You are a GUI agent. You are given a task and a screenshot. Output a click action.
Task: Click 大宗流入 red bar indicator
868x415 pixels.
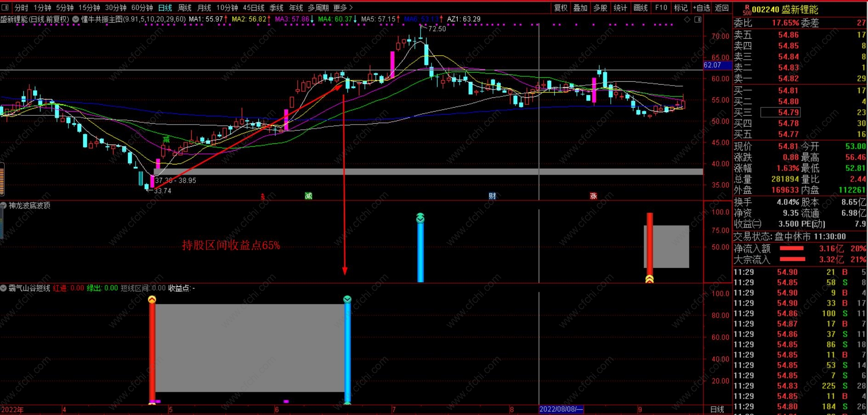coord(793,260)
